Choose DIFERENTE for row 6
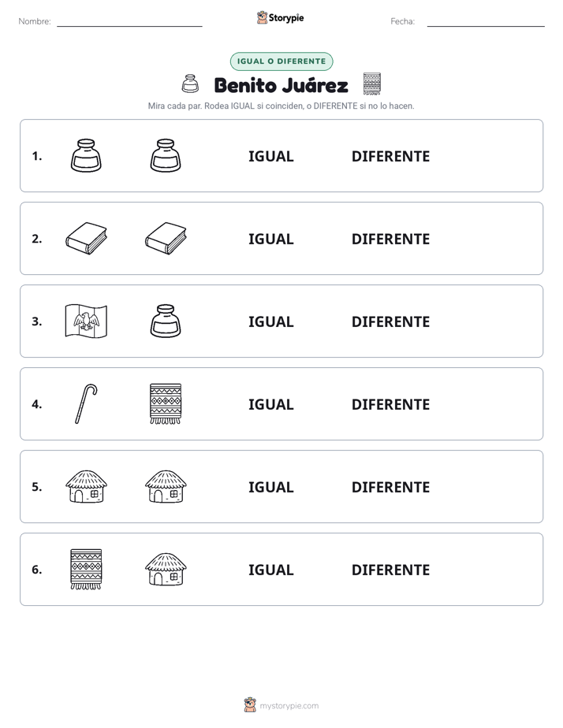 (390, 570)
